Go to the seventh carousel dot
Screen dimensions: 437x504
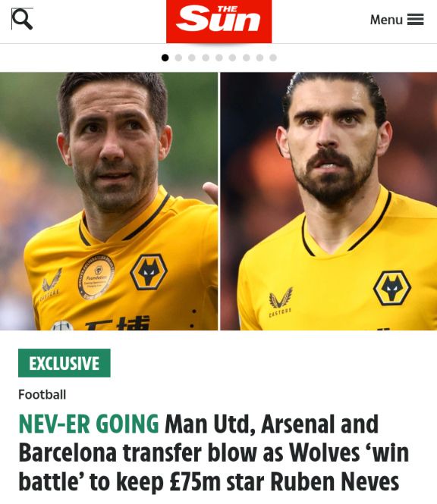coord(246,58)
